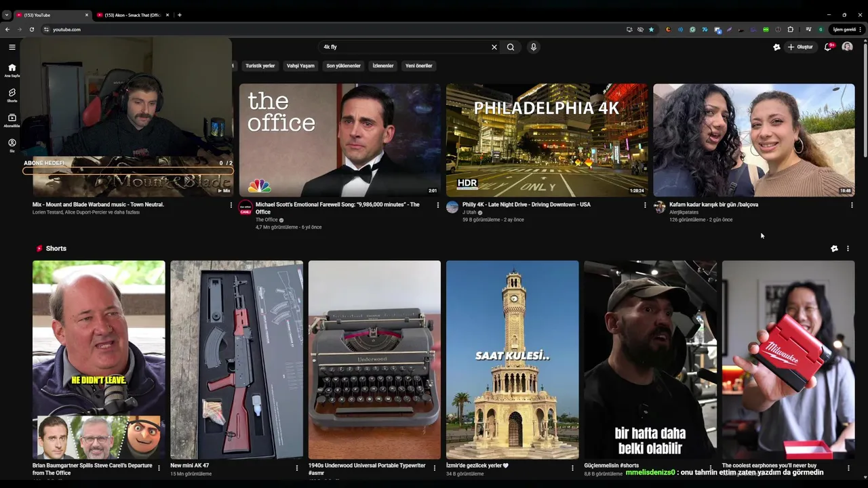868x488 pixels.
Task: Open options for İzmir'de gezilecek yerler short
Action: pos(572,468)
